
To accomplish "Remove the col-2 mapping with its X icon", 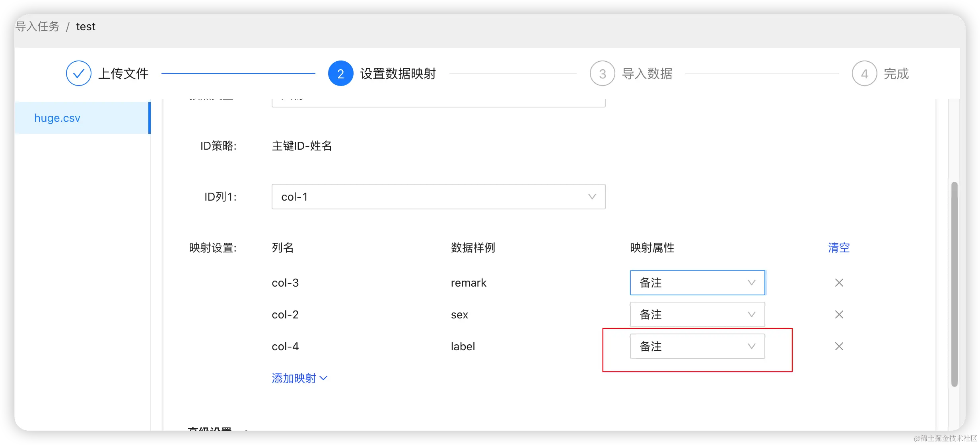I will pos(839,314).
